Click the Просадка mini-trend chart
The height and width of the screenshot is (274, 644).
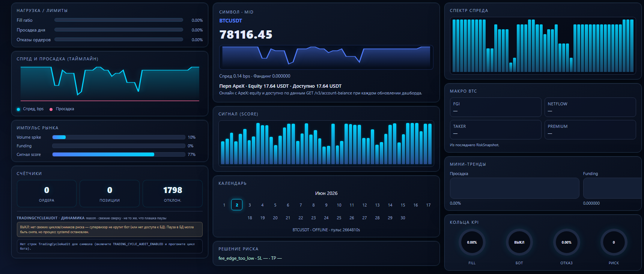(x=514, y=188)
